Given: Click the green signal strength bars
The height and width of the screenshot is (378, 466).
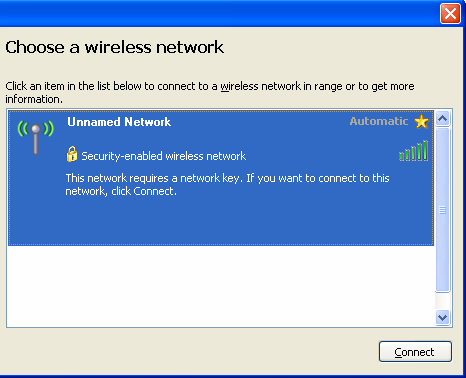Looking at the screenshot, I should 414,151.
